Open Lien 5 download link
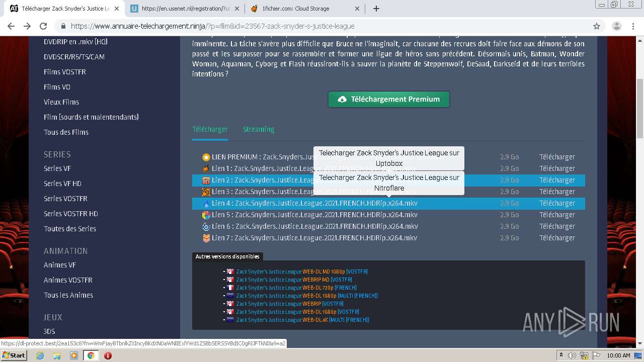This screenshot has width=644, height=362. 314,215
